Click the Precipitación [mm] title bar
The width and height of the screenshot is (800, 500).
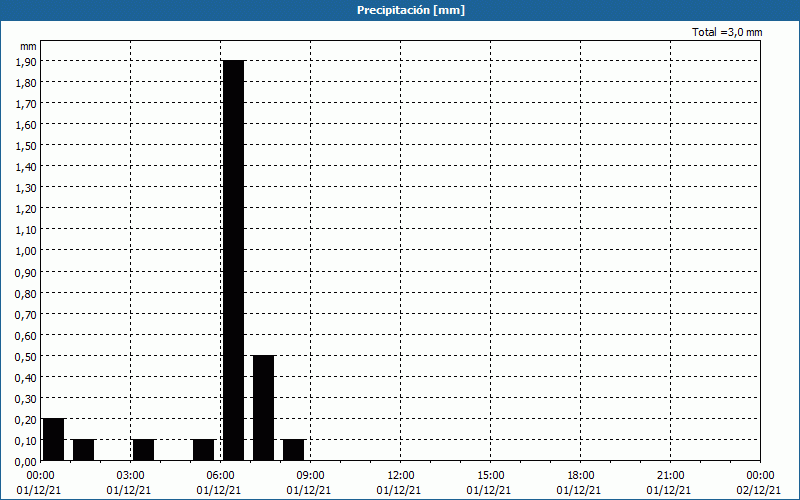pos(400,10)
